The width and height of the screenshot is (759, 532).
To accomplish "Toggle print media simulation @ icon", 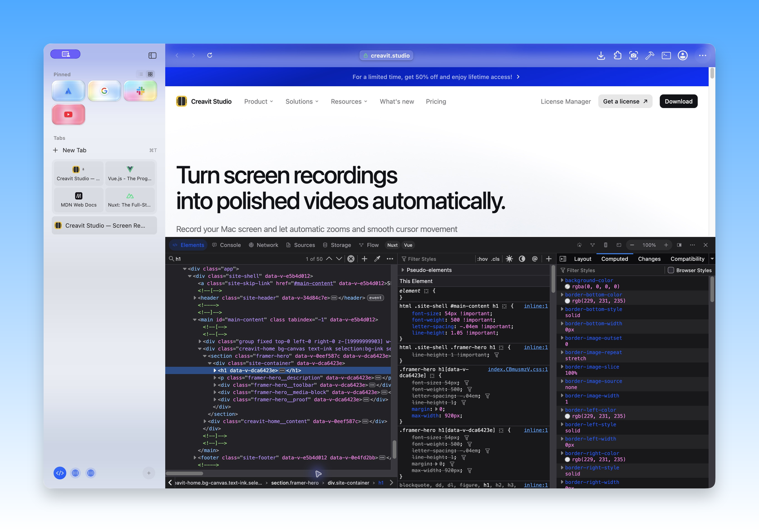I will (x=535, y=259).
